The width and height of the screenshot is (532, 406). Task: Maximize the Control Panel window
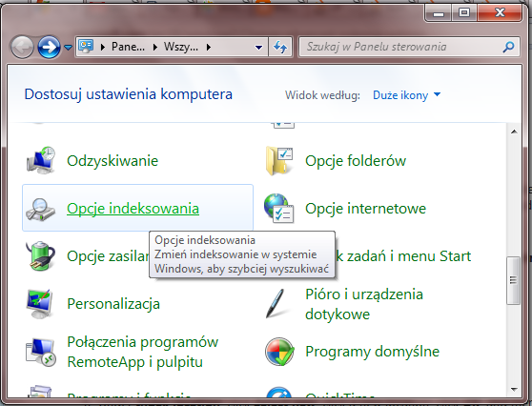click(x=464, y=13)
